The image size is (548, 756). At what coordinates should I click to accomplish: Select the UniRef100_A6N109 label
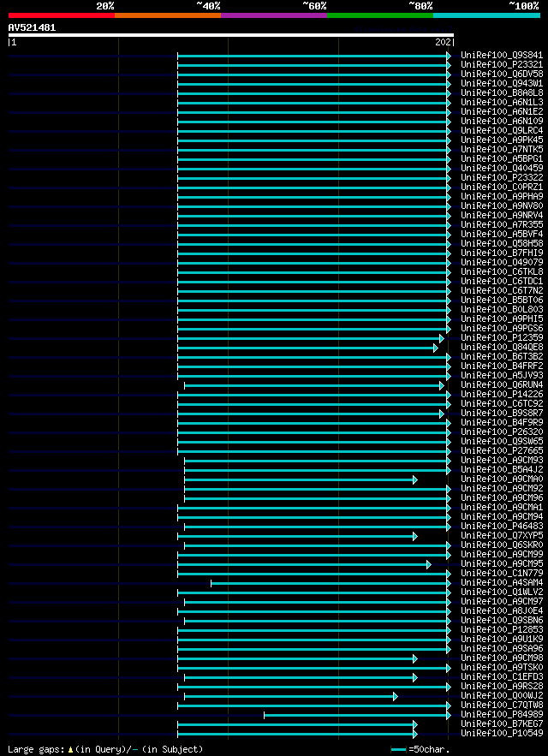click(x=502, y=121)
